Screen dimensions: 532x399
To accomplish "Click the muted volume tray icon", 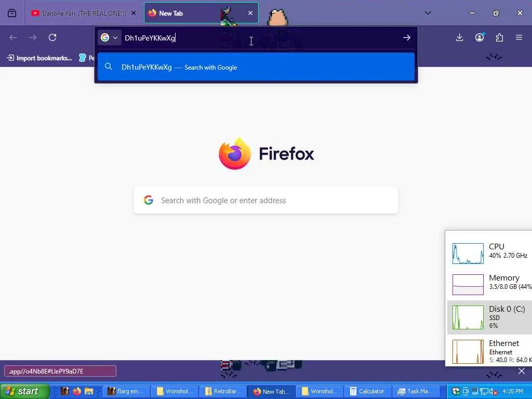I will [x=493, y=391].
